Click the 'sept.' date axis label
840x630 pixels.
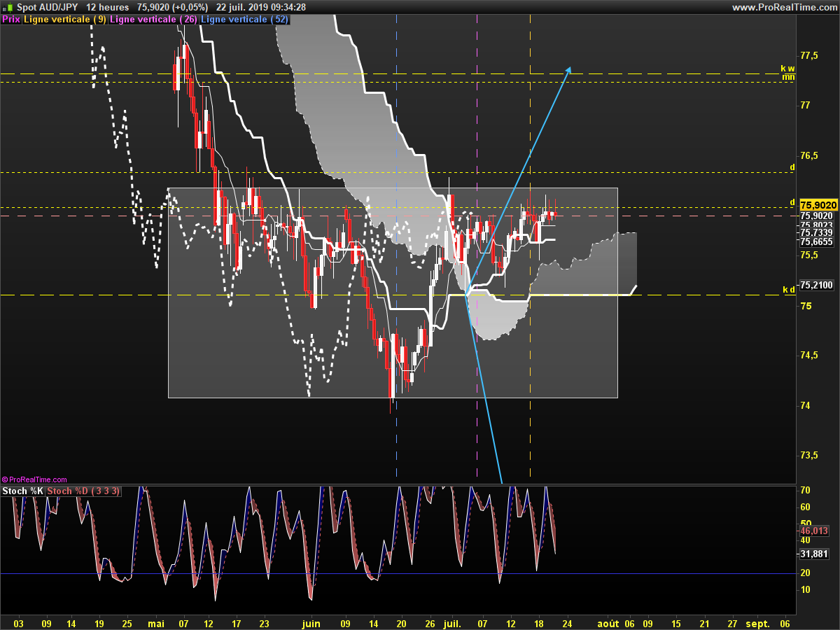pos(758,623)
